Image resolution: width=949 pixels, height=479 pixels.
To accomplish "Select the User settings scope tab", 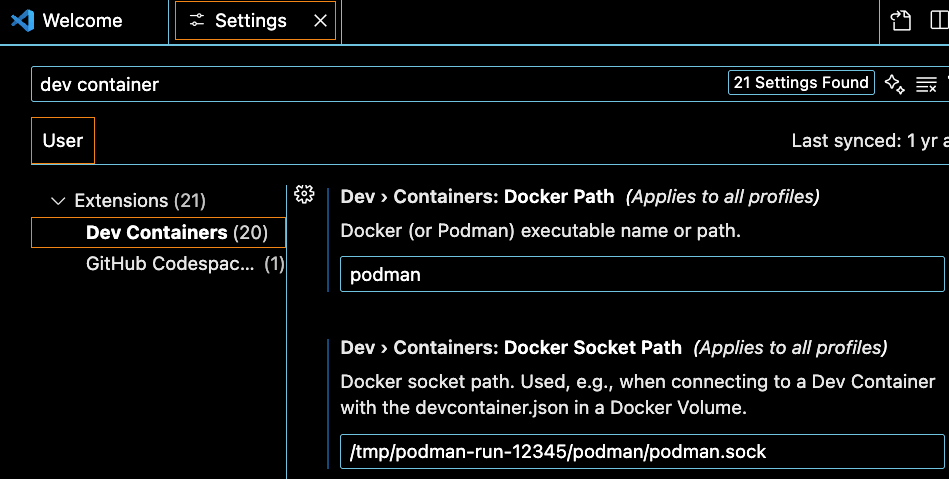I will (63, 141).
